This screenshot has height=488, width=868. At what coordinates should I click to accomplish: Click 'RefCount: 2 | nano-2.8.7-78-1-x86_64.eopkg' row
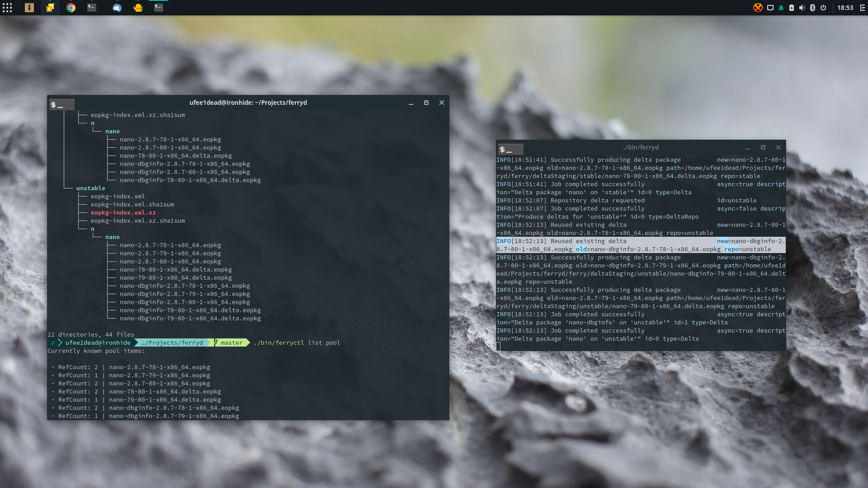(130, 367)
